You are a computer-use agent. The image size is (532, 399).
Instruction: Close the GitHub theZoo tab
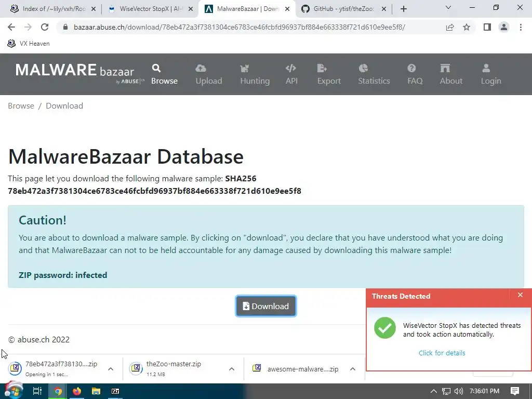(384, 9)
